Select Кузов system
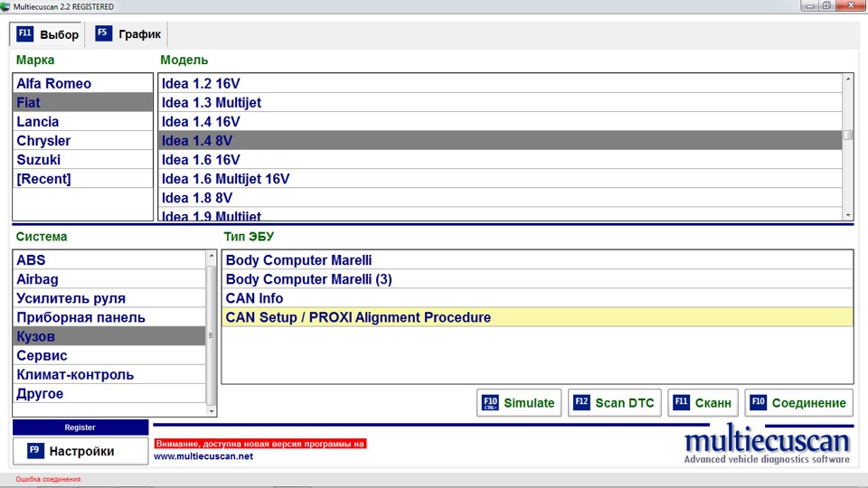 pyautogui.click(x=109, y=336)
